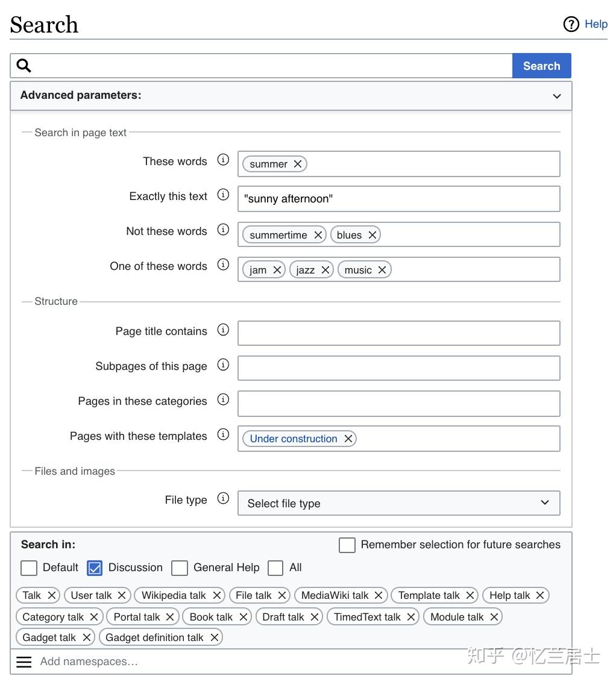Click the info icon beside File type

click(x=223, y=499)
